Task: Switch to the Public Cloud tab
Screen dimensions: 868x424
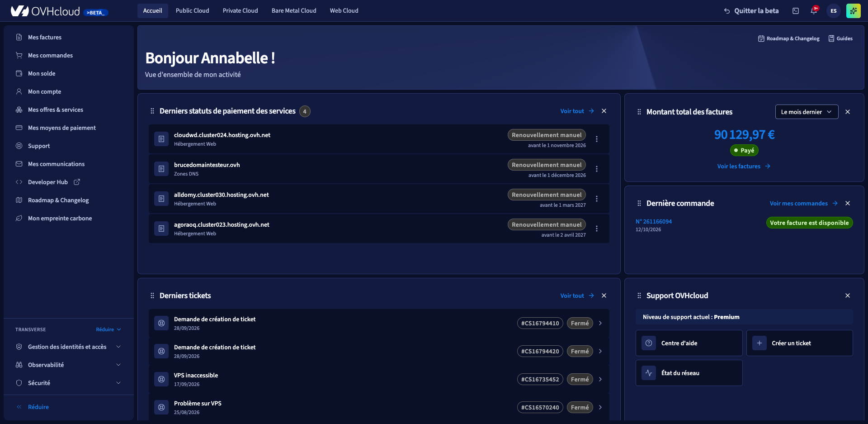Action: point(192,11)
